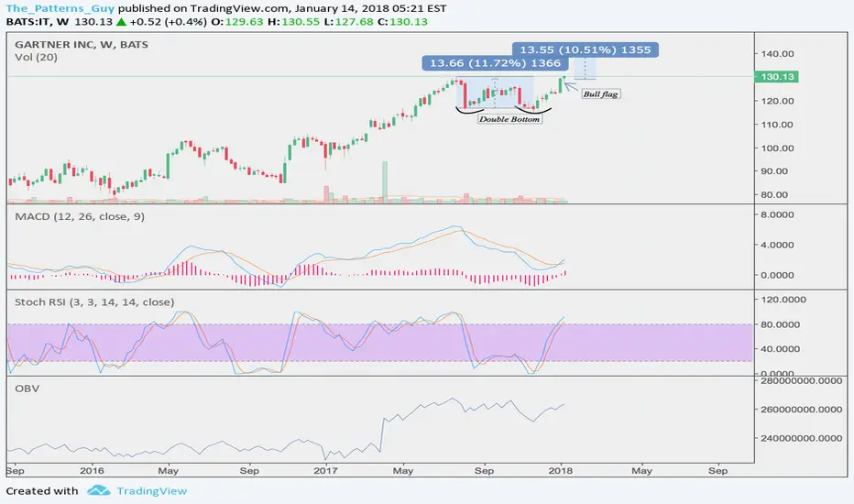854x504 pixels.
Task: Click the 80.0000 Stoch RSI axis value
Action: point(781,324)
